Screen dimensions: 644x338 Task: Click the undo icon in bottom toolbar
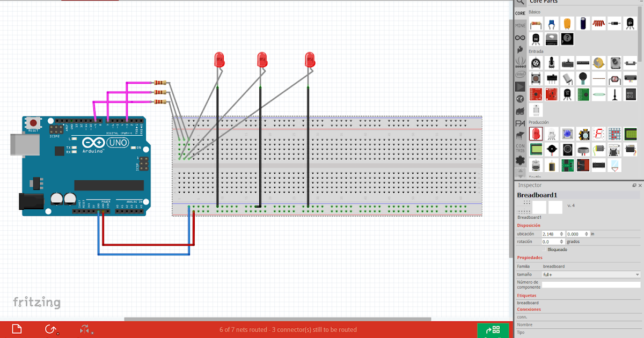(x=50, y=329)
